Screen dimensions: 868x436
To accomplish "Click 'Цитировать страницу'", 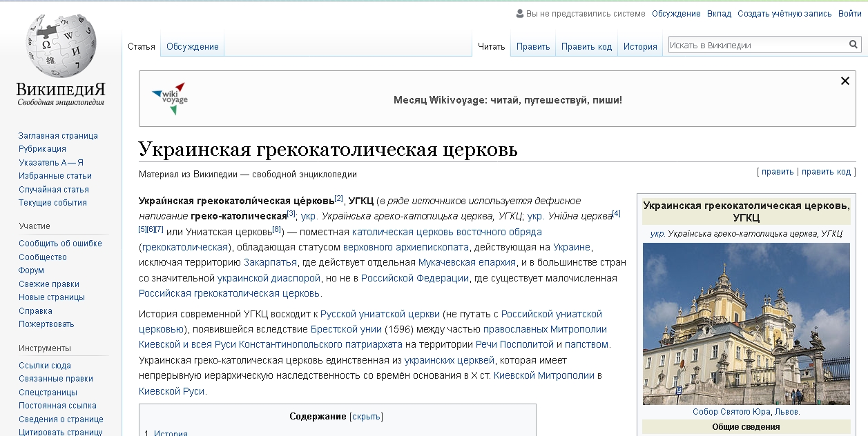I will pos(61,432).
